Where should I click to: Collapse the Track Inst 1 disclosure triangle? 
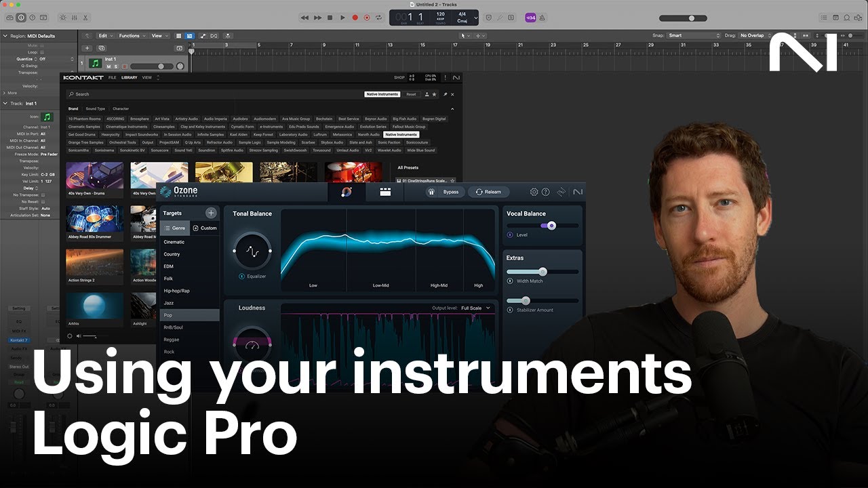[5, 104]
